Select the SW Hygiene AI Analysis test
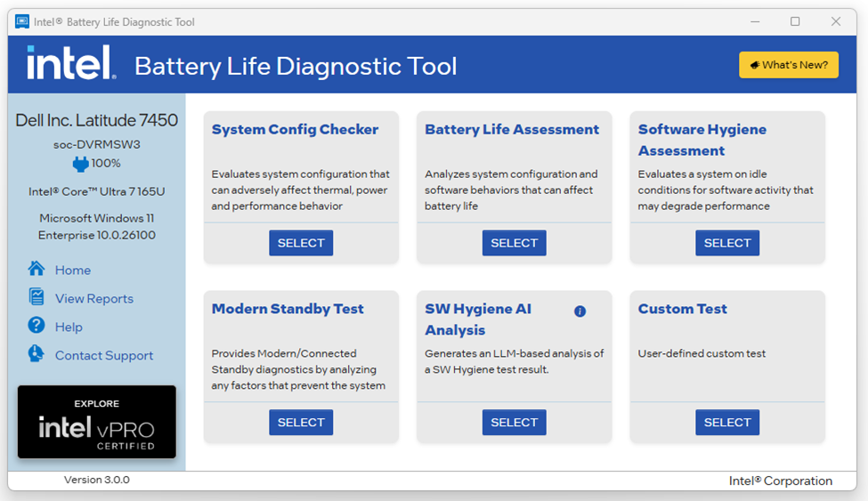Screen dimensions: 868x501 515,423
